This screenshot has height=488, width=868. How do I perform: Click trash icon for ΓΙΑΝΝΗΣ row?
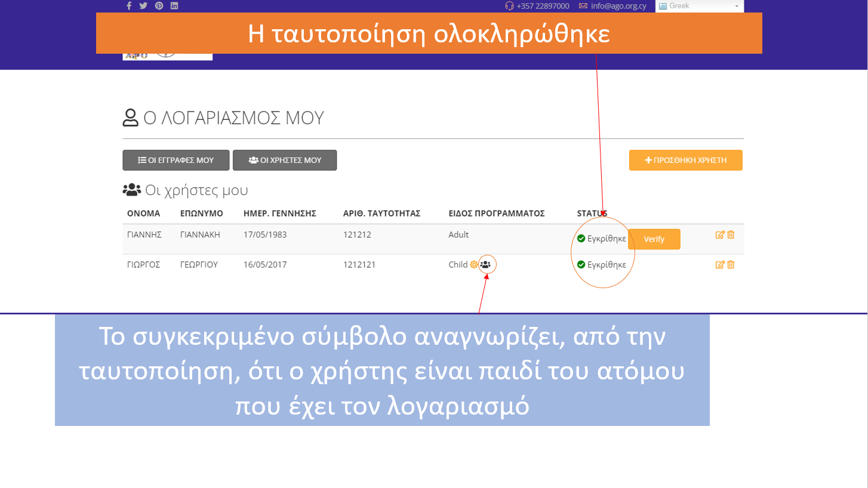[731, 235]
